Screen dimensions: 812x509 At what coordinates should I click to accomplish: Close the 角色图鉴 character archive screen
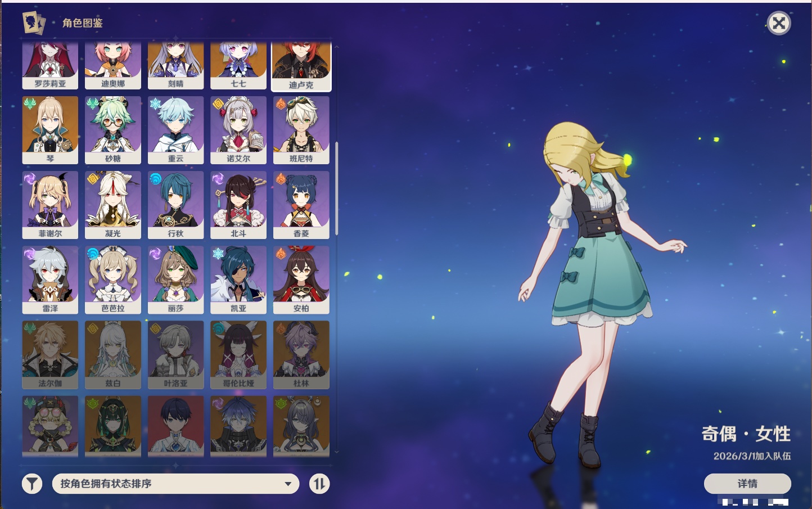click(779, 23)
